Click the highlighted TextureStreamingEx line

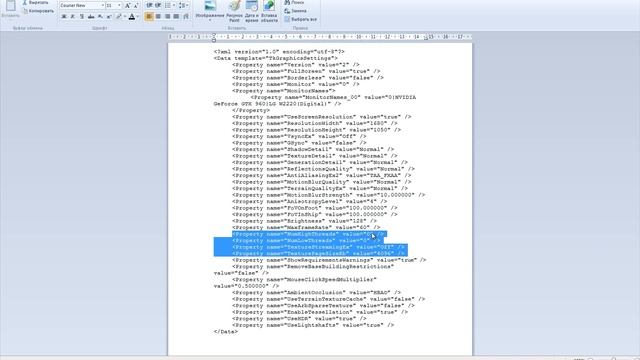coord(318,247)
